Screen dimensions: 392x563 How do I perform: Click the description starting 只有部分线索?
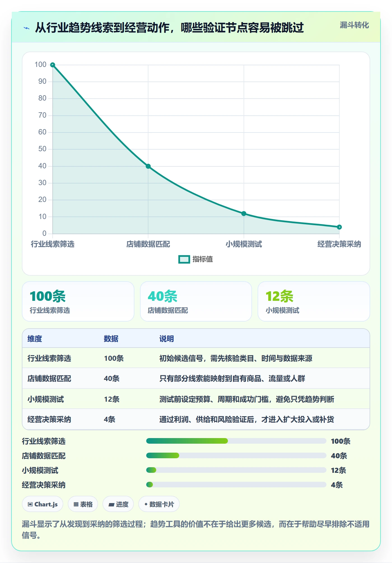coord(232,378)
